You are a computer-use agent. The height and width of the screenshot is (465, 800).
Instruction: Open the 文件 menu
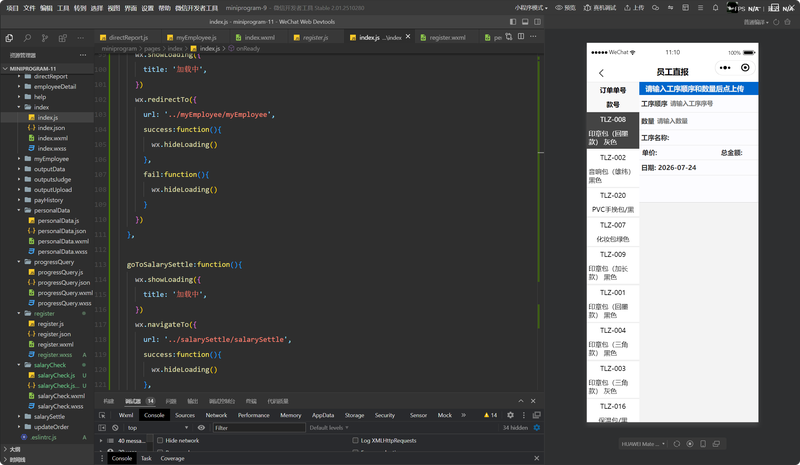(29, 8)
